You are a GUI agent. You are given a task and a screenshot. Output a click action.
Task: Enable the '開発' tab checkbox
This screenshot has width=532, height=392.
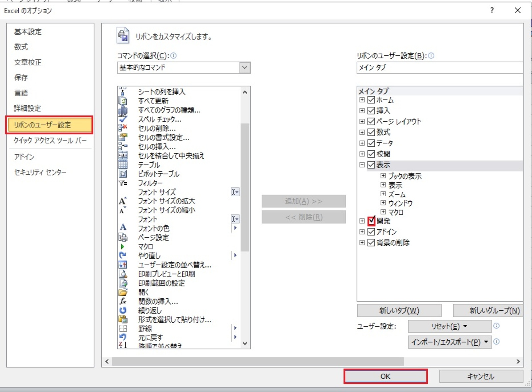[x=371, y=221]
